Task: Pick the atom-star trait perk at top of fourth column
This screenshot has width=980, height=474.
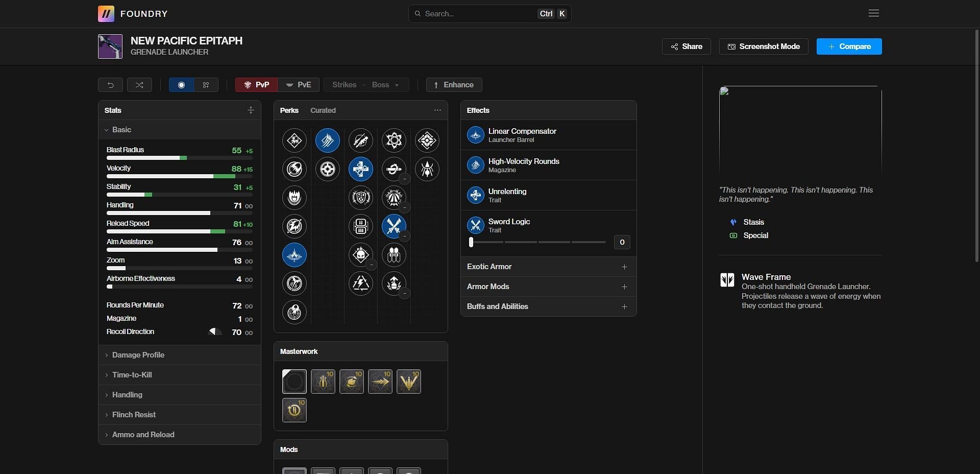Action: click(x=394, y=140)
